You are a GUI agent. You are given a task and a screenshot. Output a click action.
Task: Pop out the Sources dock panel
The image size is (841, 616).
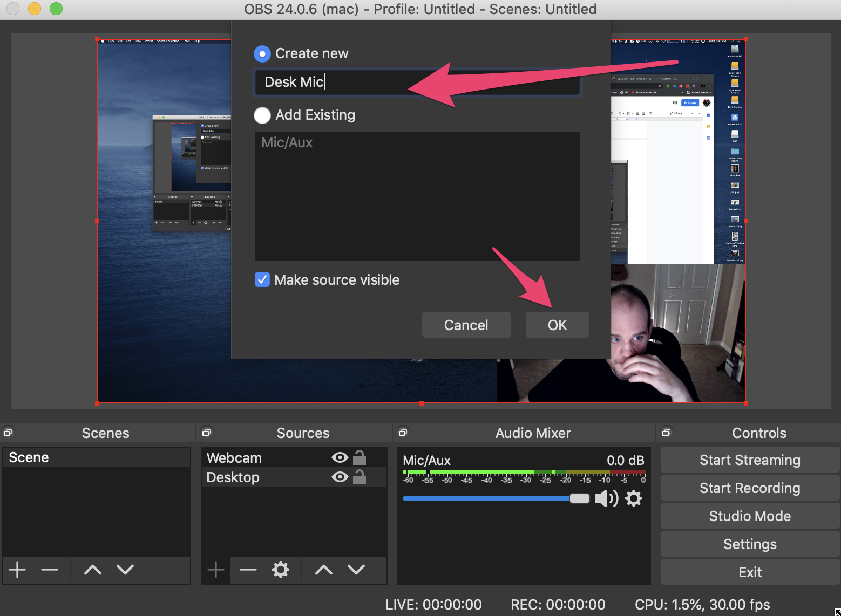(x=206, y=432)
